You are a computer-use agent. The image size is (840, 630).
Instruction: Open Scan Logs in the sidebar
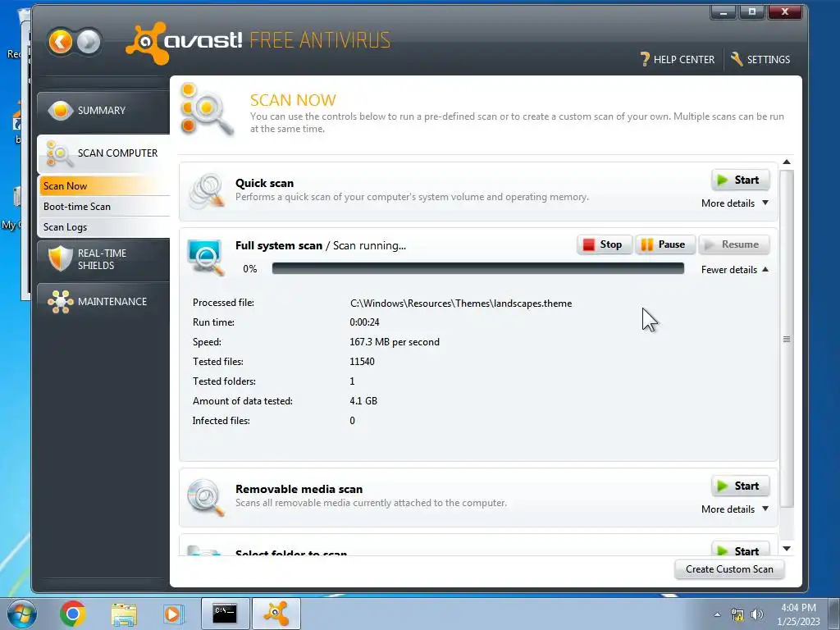pyautogui.click(x=104, y=227)
